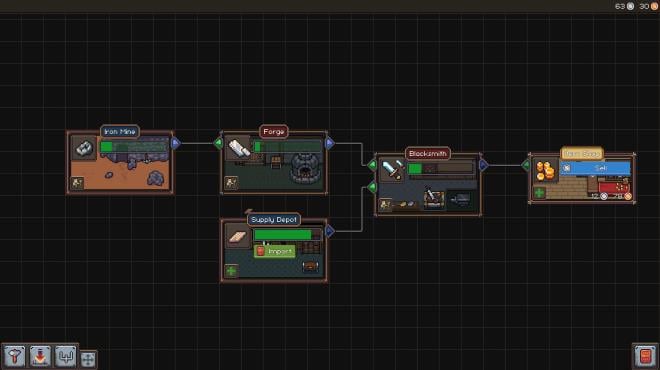Select the red down-arrow tool
Image resolution: width=660 pixels, height=370 pixels.
click(40, 356)
